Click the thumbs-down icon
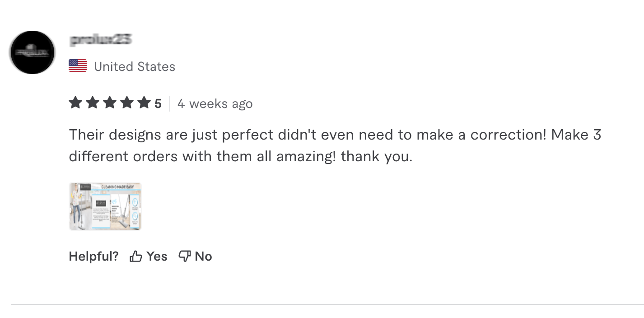This screenshot has height=318, width=644. pyautogui.click(x=184, y=257)
